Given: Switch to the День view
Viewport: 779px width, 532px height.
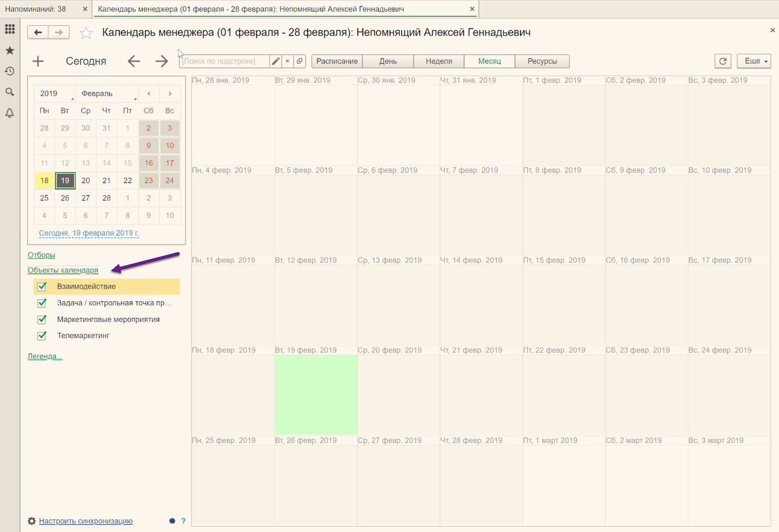Looking at the screenshot, I should coord(388,61).
